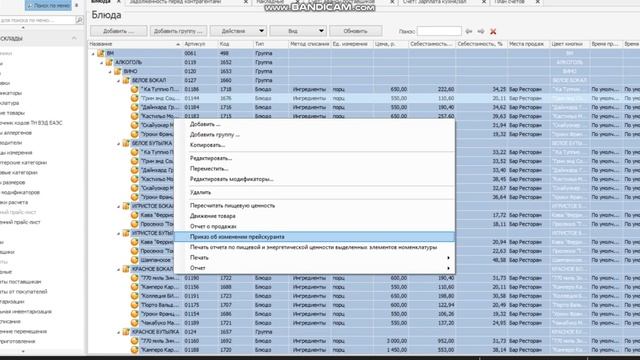Click the previous search result arrow
The width and height of the screenshot is (640, 360).
click(469, 31)
